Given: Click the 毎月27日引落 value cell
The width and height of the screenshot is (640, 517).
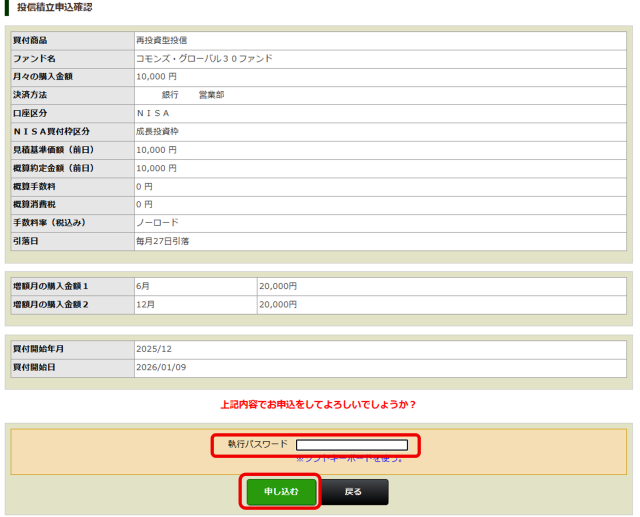Looking at the screenshot, I should pyautogui.click(x=163, y=240).
